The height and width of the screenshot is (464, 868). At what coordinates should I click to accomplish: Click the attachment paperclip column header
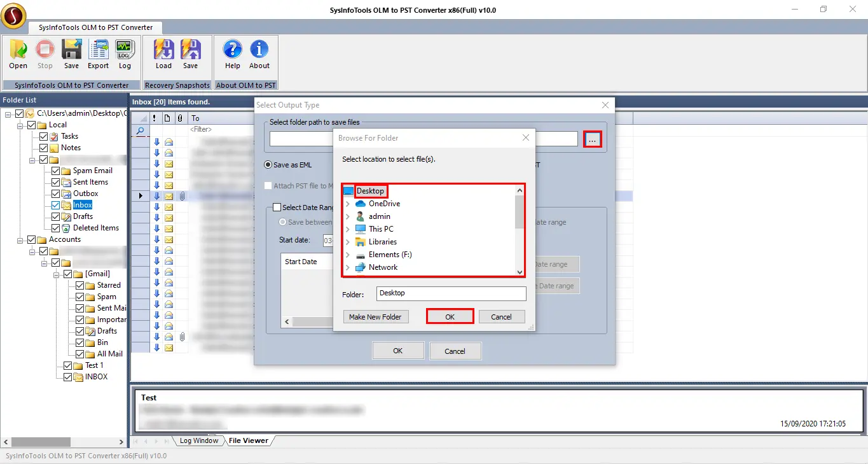(x=180, y=118)
